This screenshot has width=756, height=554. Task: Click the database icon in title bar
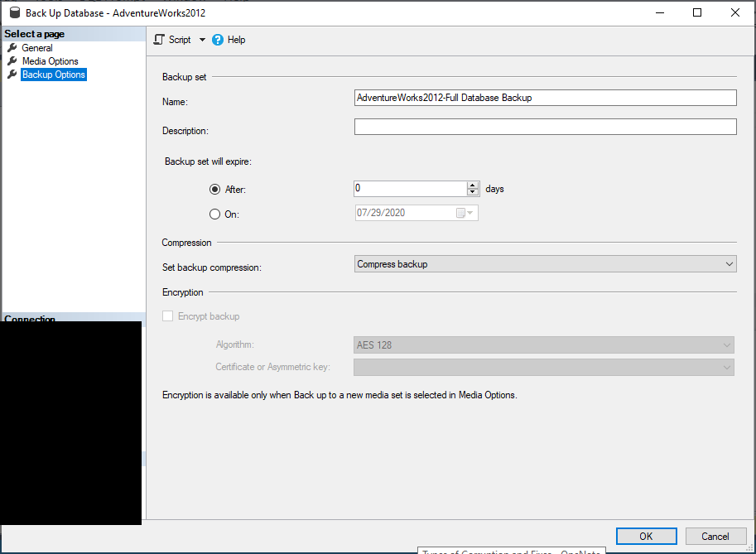click(16, 12)
